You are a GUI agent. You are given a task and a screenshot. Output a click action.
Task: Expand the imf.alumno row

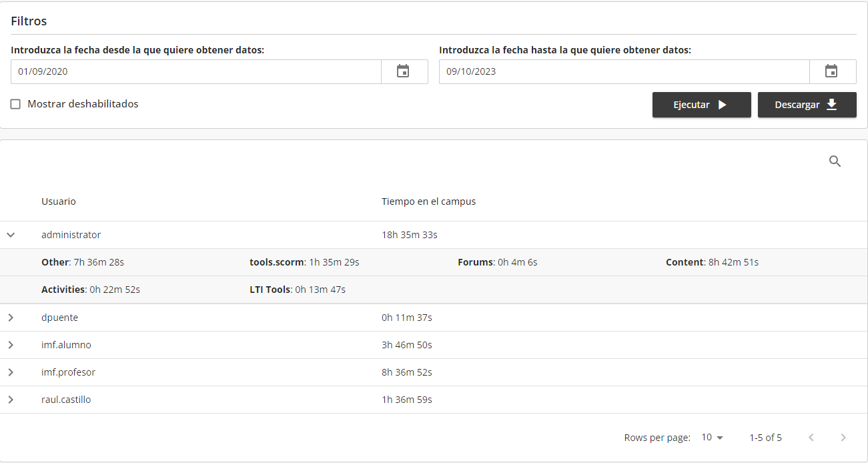pyautogui.click(x=11, y=345)
